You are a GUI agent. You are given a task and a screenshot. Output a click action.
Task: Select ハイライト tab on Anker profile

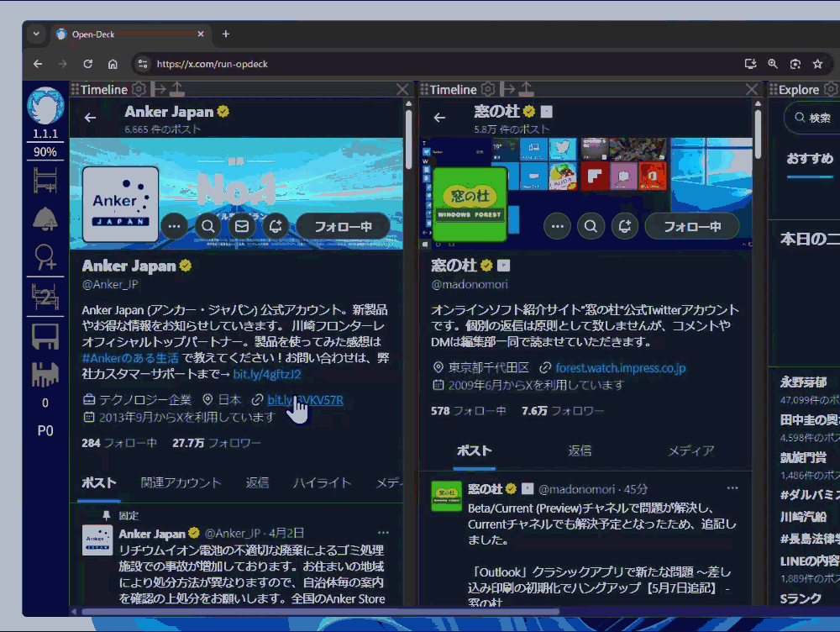coord(322,482)
